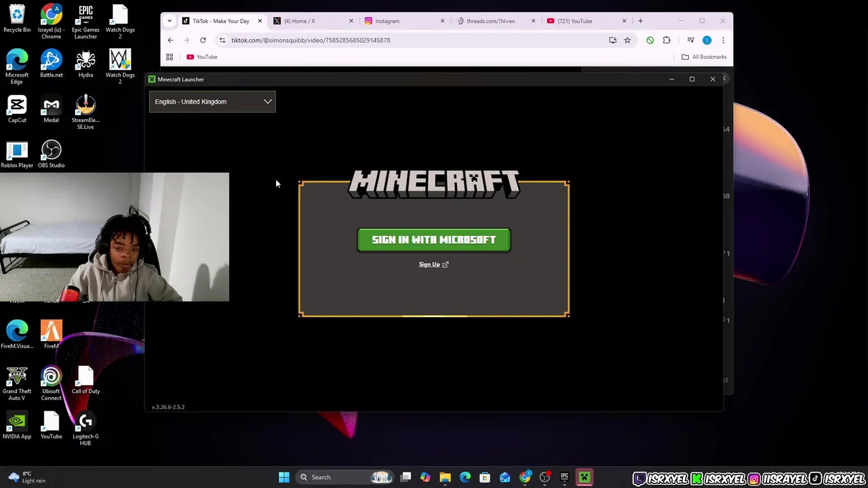This screenshot has width=868, height=488.
Task: Select Ubisoft Connect desktop icon
Action: (x=51, y=384)
